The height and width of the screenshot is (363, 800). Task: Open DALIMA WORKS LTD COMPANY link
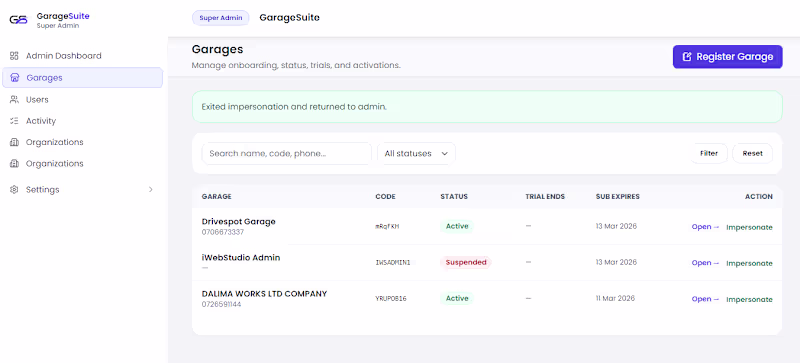tap(706, 299)
